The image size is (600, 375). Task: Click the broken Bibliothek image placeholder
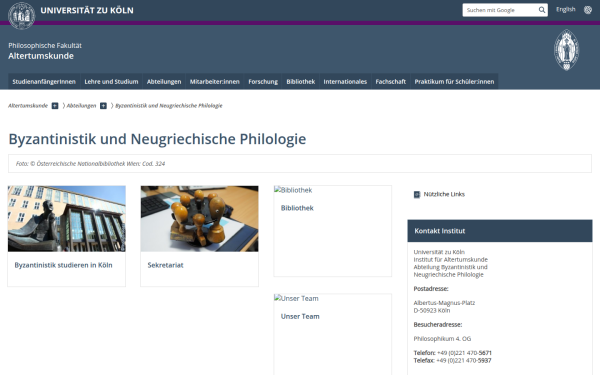click(293, 190)
